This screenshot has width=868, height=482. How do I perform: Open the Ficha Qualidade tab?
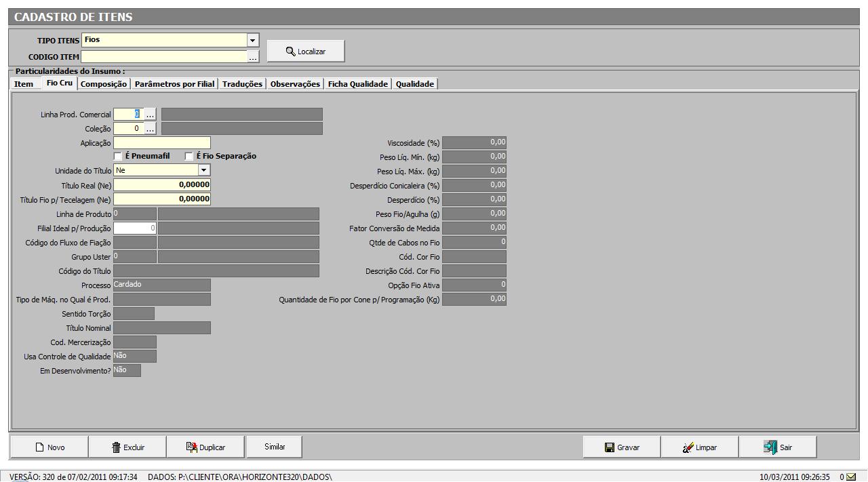357,84
